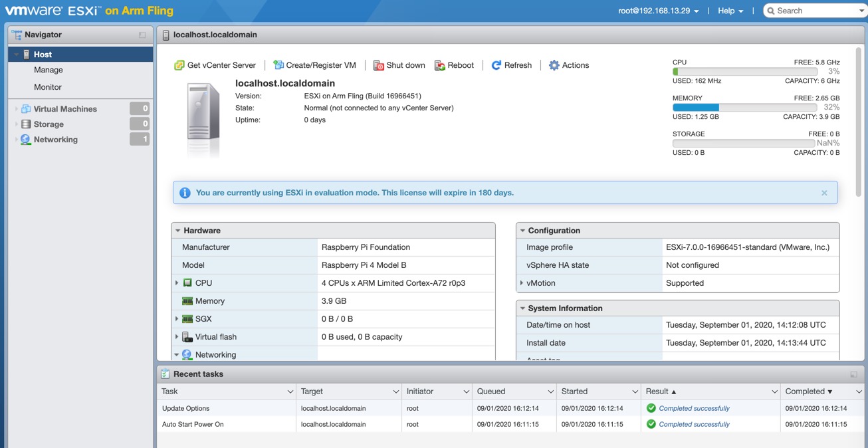
Task: Minimize the Navigator panel with its header icon
Action: (x=142, y=35)
